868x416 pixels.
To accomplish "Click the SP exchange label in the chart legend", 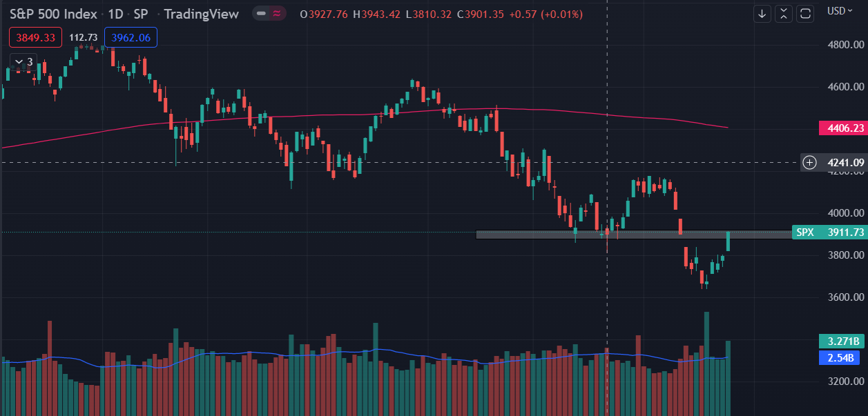I will 141,14.
